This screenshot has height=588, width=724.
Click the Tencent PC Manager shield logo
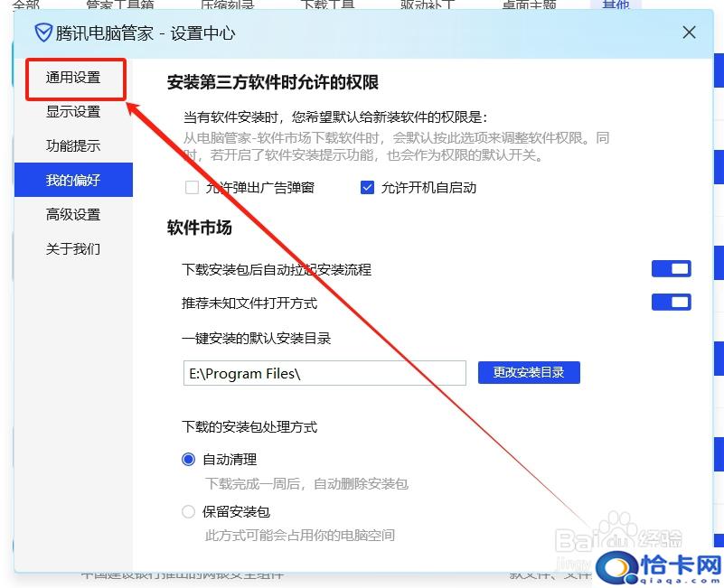click(43, 33)
